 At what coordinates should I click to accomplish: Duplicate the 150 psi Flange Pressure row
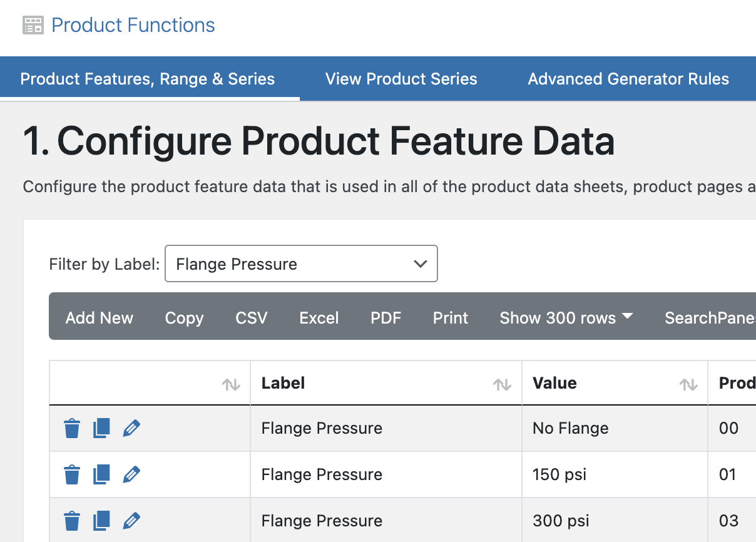101,474
